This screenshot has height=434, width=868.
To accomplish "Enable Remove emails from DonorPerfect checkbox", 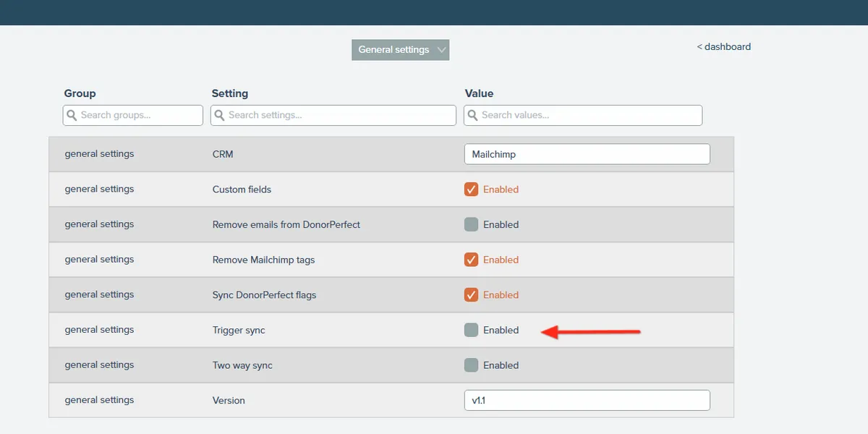I will point(471,224).
